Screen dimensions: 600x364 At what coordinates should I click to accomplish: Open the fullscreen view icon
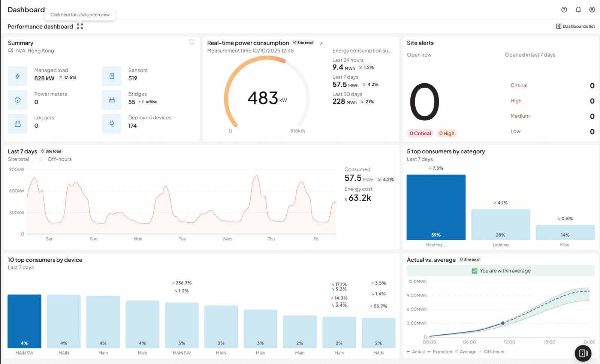(80, 26)
